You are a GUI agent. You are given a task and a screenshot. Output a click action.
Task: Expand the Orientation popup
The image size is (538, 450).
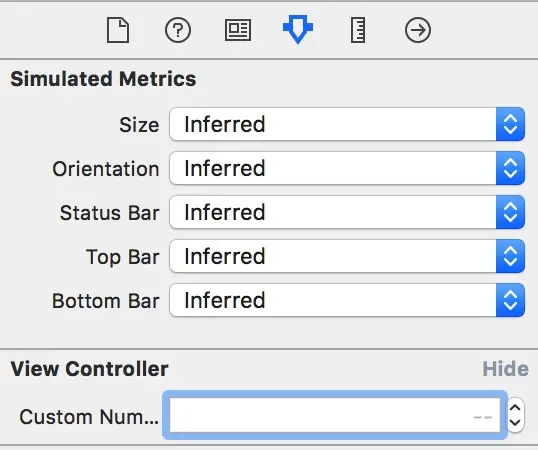[x=347, y=168]
